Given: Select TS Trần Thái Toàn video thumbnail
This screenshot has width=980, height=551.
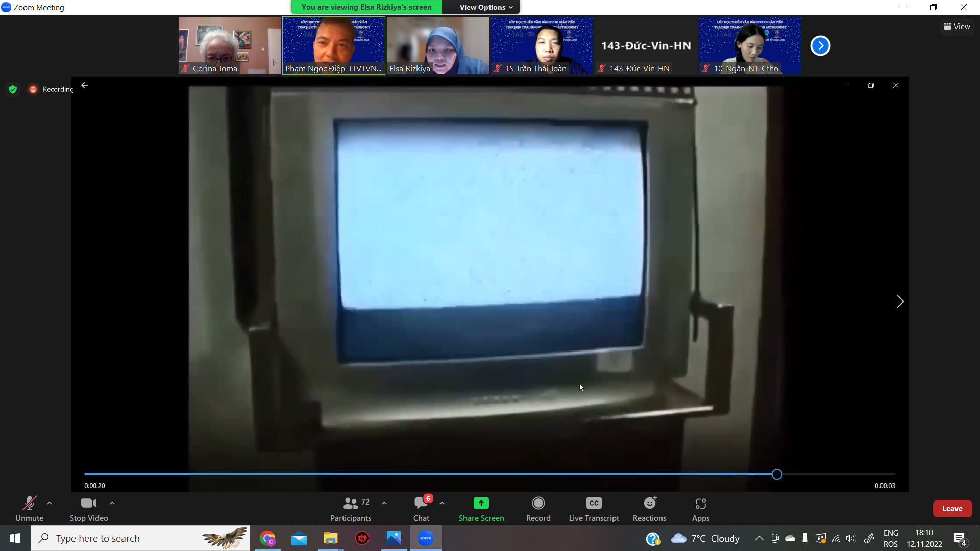Looking at the screenshot, I should point(542,46).
